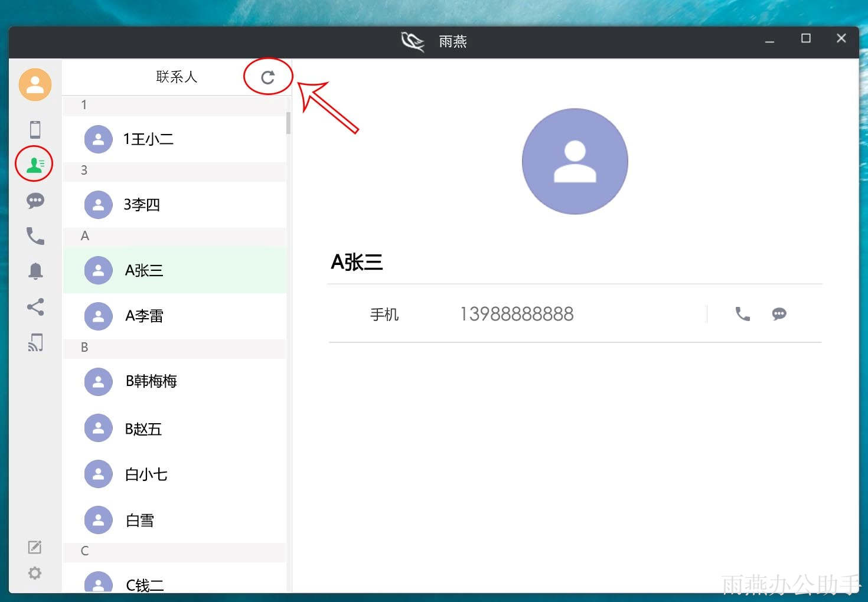The image size is (868, 602).
Task: Click the refresh contacts icon
Action: (x=268, y=77)
